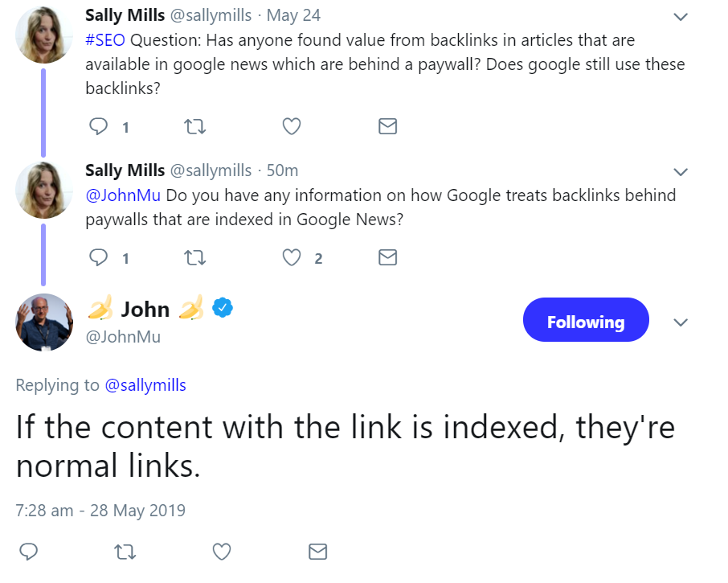
Task: Unfollow John by clicking the Following button
Action: [586, 320]
